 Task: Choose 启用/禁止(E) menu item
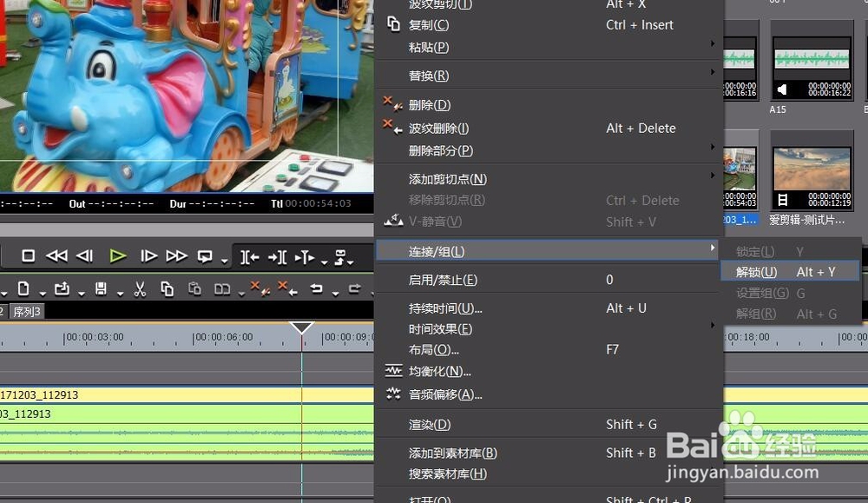pos(549,280)
